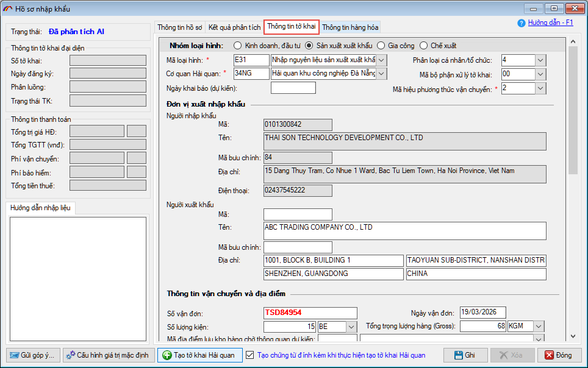Click the blue help question mark icon
The image size is (588, 368).
coord(522,23)
